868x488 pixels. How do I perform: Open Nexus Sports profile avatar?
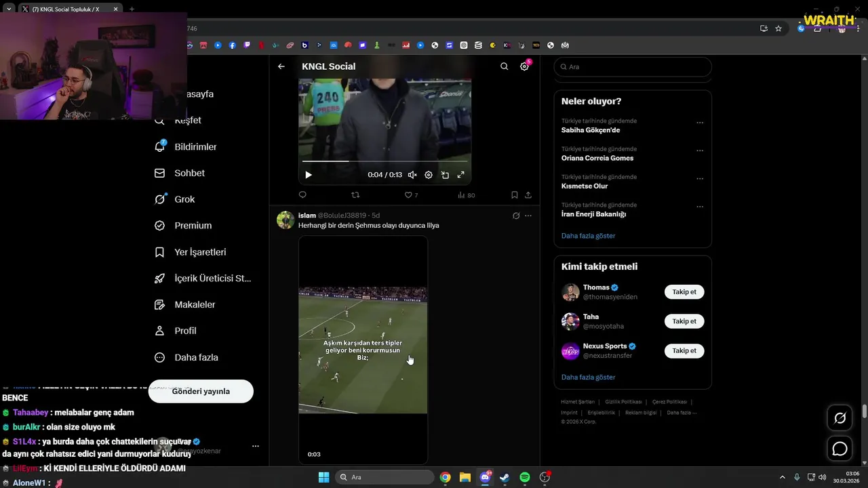[x=570, y=351]
